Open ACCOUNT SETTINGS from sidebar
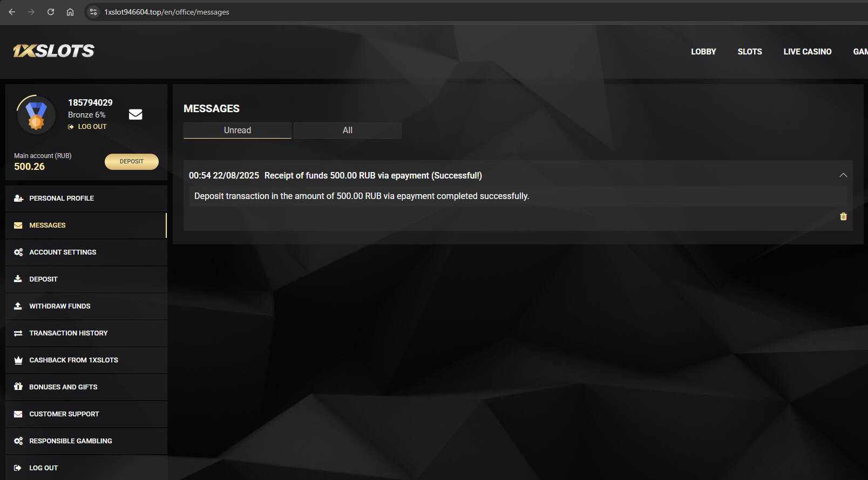Viewport: 868px width, 480px height. pos(86,252)
